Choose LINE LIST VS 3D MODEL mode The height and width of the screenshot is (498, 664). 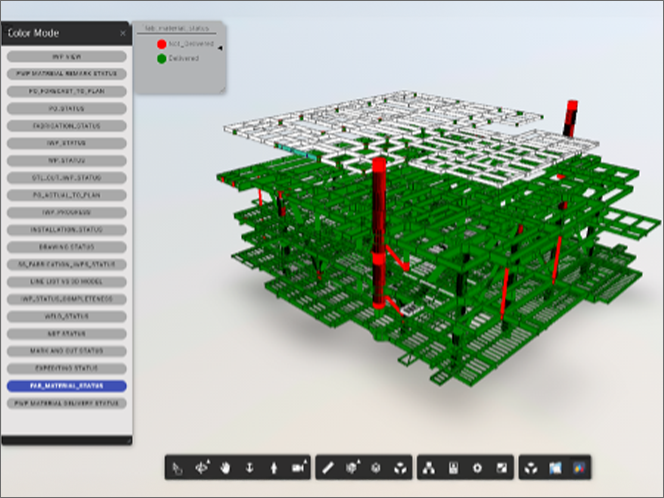coord(66,282)
